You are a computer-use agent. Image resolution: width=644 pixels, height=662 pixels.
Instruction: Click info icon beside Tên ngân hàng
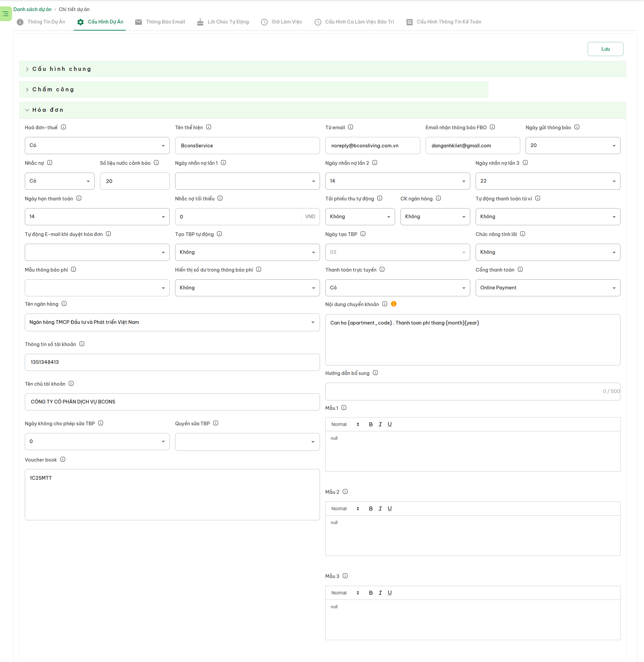pyautogui.click(x=64, y=304)
